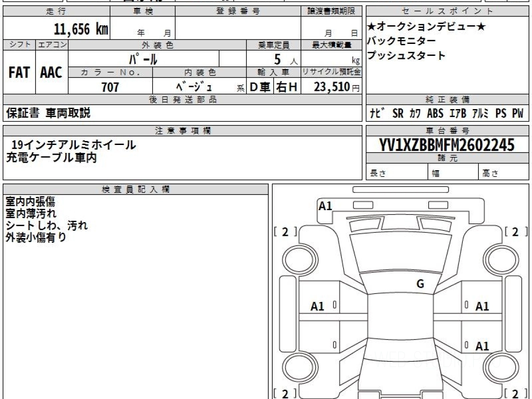Select the 外装色 header
The image size is (532, 399).
click(x=157, y=45)
